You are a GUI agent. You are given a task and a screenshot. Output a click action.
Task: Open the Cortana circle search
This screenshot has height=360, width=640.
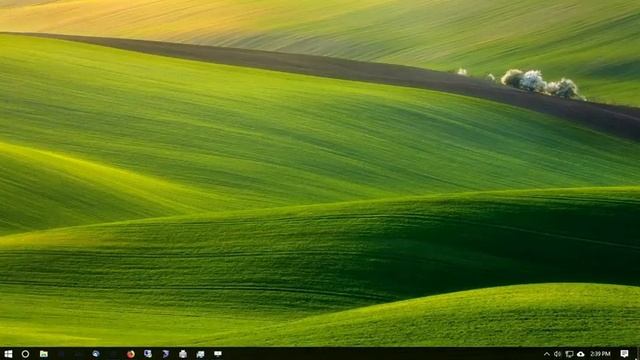coord(25,354)
